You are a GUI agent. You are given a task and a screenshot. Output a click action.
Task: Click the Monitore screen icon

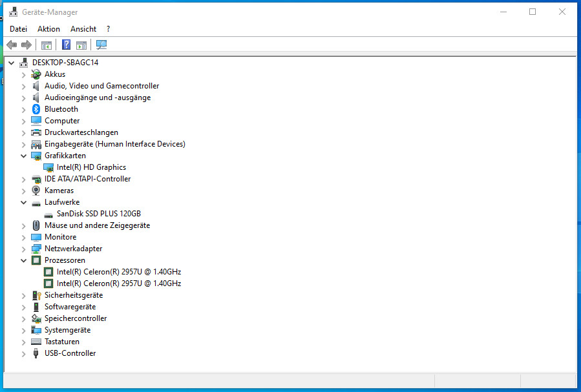pyautogui.click(x=36, y=237)
